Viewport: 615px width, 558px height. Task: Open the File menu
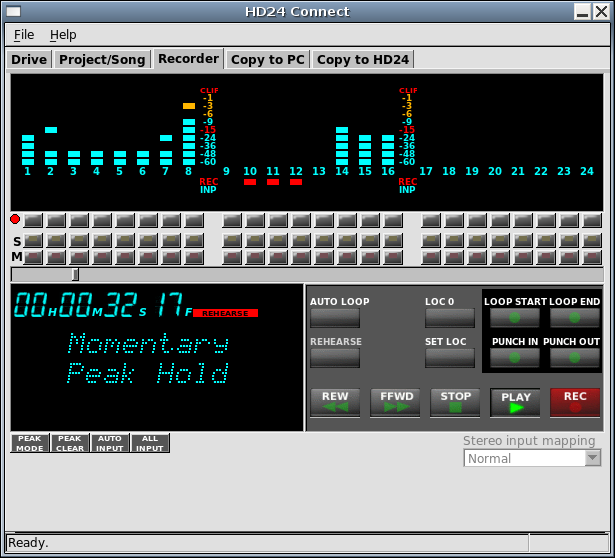click(x=24, y=35)
